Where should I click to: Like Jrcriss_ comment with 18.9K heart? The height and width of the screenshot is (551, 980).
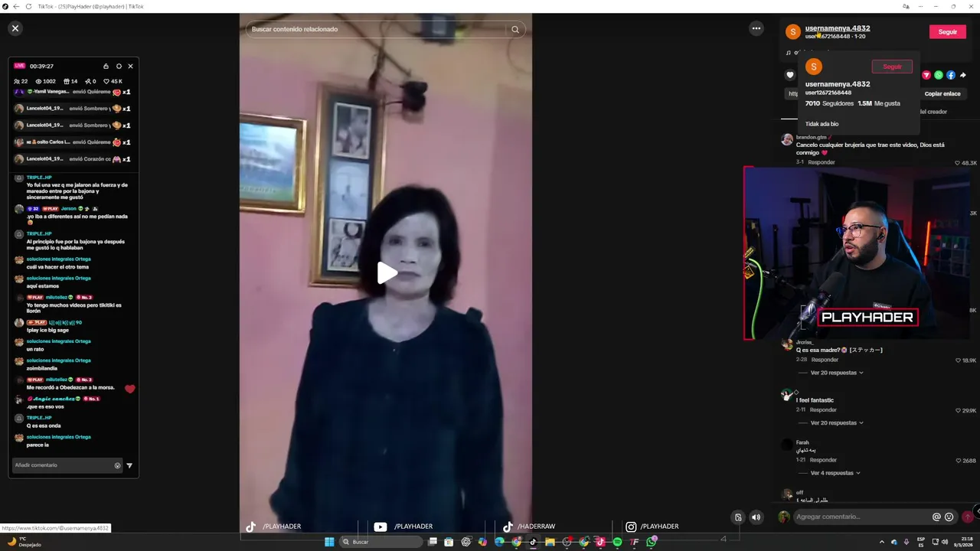point(959,360)
